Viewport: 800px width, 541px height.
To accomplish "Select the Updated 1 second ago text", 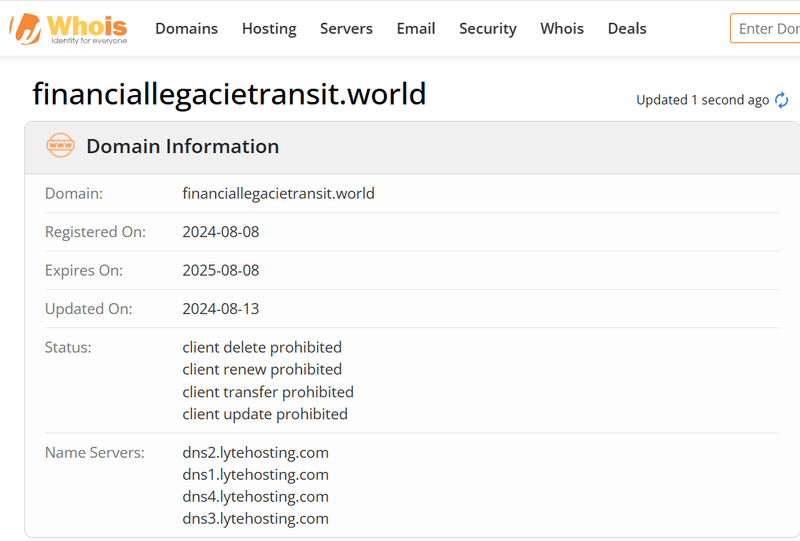I will 702,100.
